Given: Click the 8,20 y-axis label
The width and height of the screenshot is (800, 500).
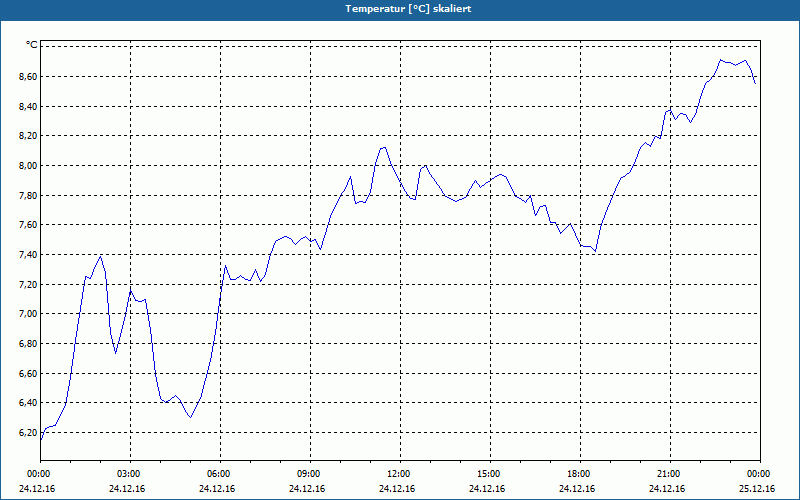Looking at the screenshot, I should coord(27,136).
